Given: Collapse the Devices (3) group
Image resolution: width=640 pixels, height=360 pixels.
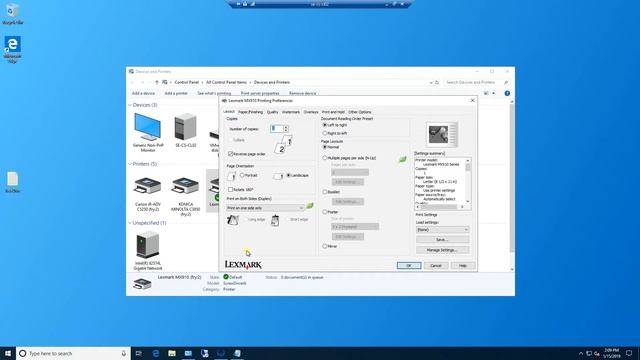Looking at the screenshot, I should [x=130, y=105].
